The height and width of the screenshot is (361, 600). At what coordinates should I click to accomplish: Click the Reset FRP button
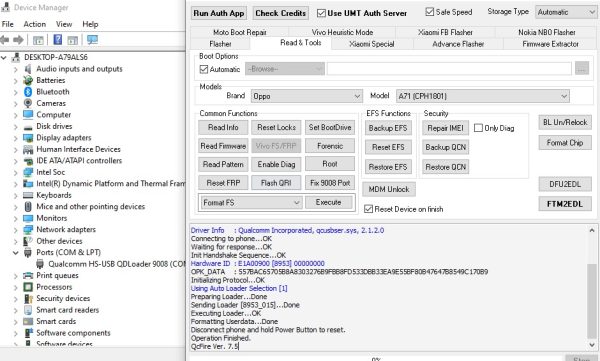point(223,183)
